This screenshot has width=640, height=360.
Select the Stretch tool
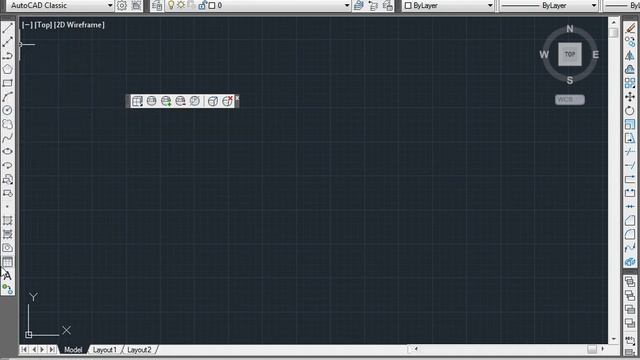(x=630, y=138)
